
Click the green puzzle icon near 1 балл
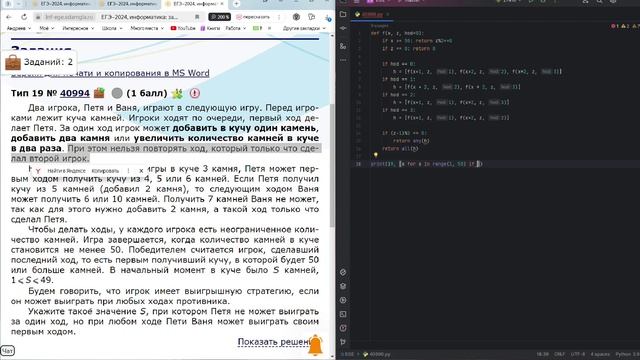(177, 93)
